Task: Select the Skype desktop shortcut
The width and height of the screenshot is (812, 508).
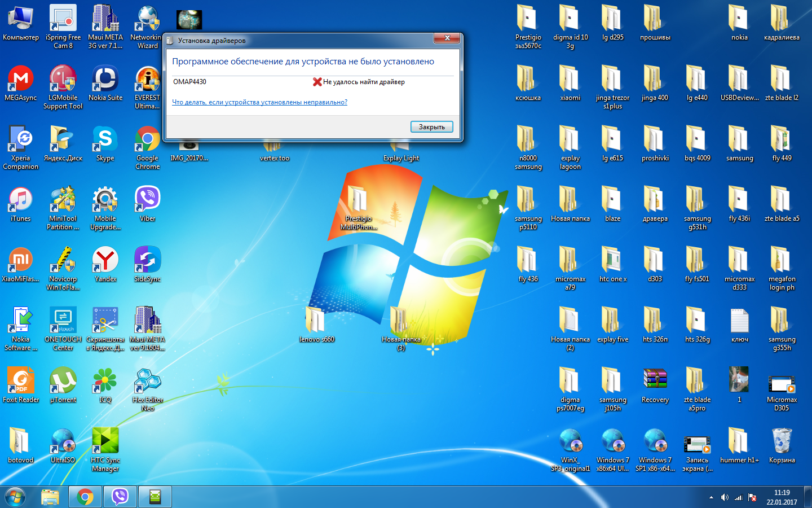Action: [105, 143]
